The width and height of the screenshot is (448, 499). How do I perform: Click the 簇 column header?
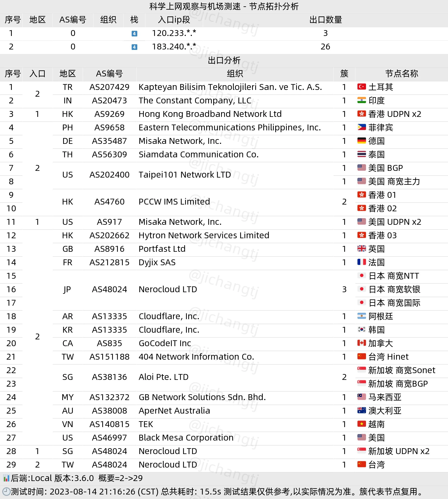coord(344,74)
